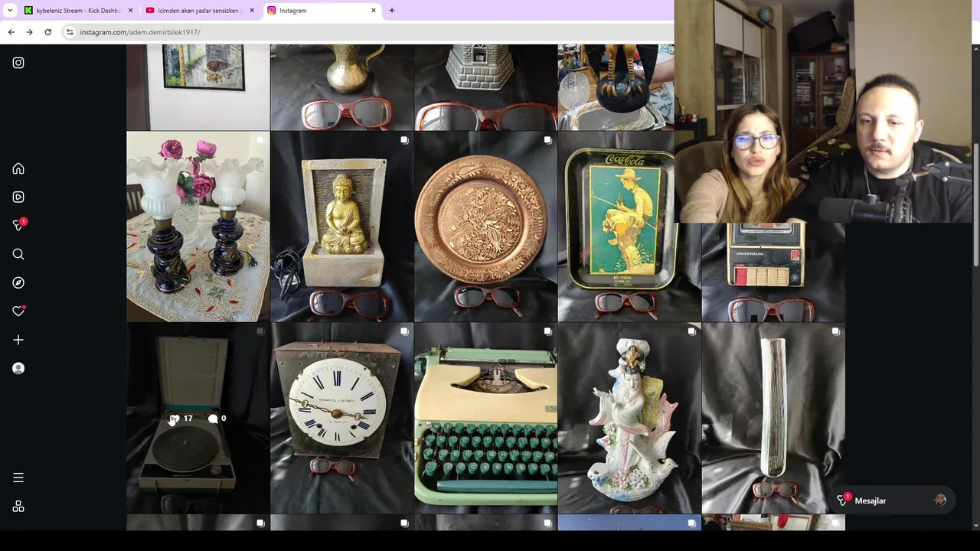Click the avatar beside Mesajlar

coord(940,500)
